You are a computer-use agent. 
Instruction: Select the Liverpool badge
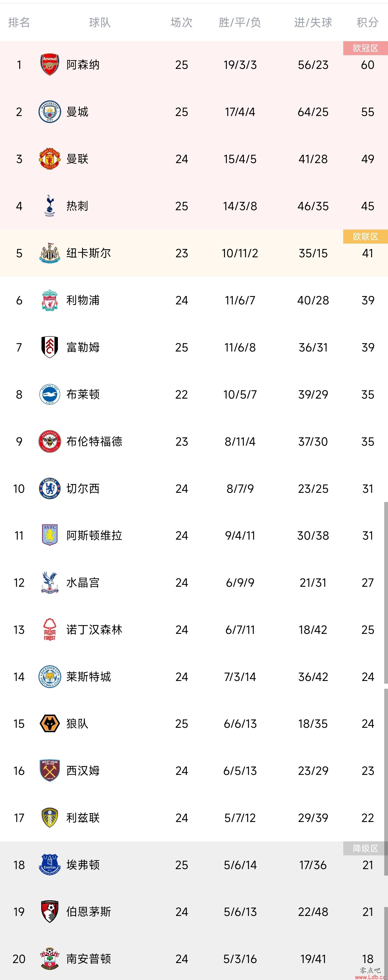50,300
